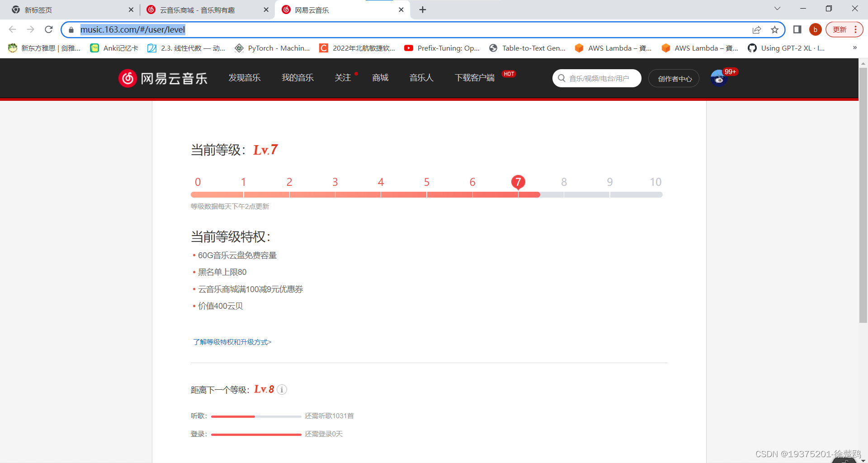This screenshot has width=868, height=463.
Task: Click the level progress bar
Action: click(x=426, y=194)
